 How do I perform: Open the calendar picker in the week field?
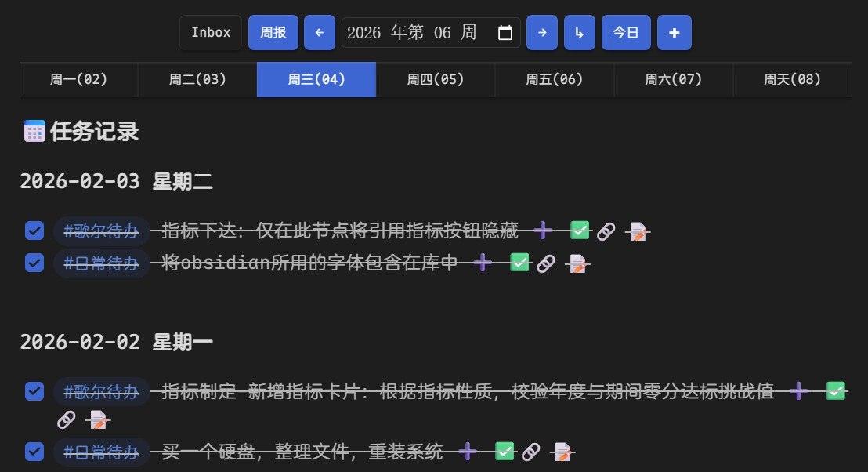click(505, 33)
